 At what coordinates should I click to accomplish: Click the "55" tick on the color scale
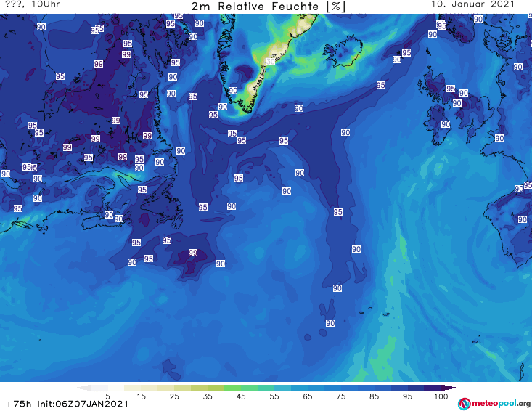pyautogui.click(x=274, y=396)
